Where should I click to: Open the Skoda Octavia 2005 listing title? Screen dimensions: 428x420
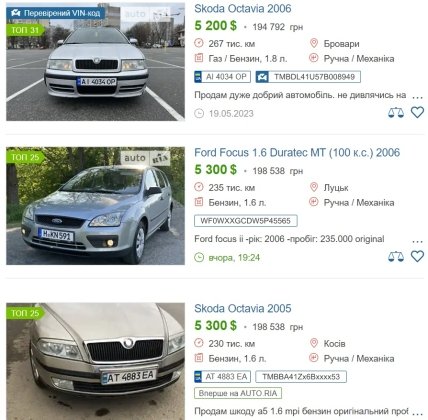coord(243,308)
